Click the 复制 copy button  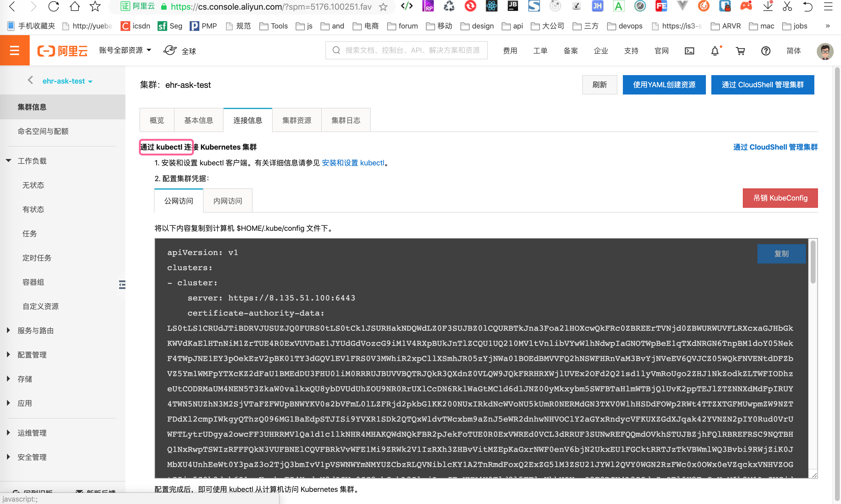click(x=781, y=254)
